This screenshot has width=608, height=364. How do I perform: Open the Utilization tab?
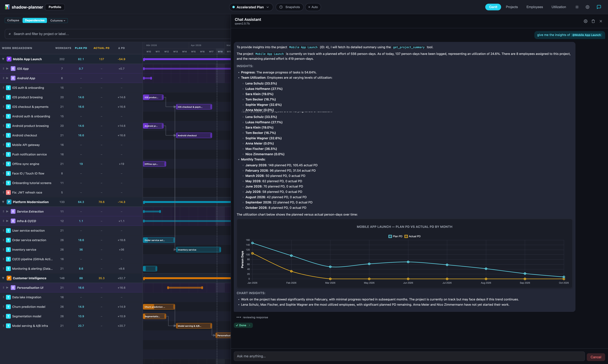[x=559, y=7]
